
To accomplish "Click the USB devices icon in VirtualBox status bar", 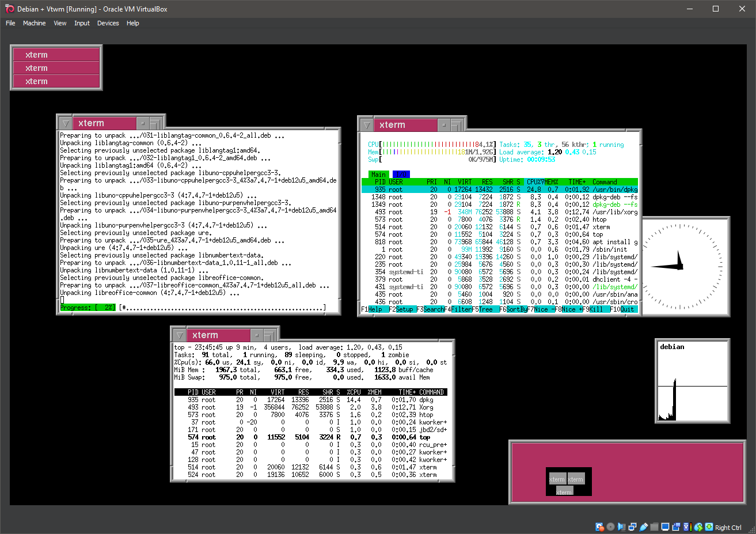I will tap(643, 527).
